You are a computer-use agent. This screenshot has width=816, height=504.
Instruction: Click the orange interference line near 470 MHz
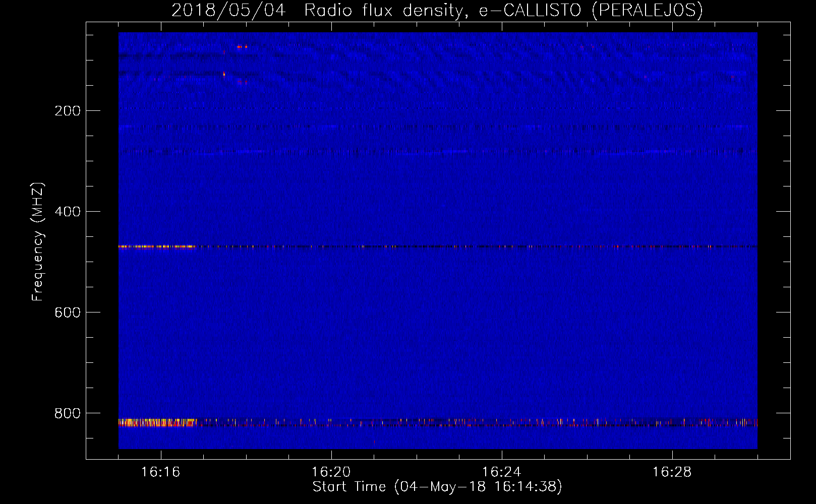(157, 246)
